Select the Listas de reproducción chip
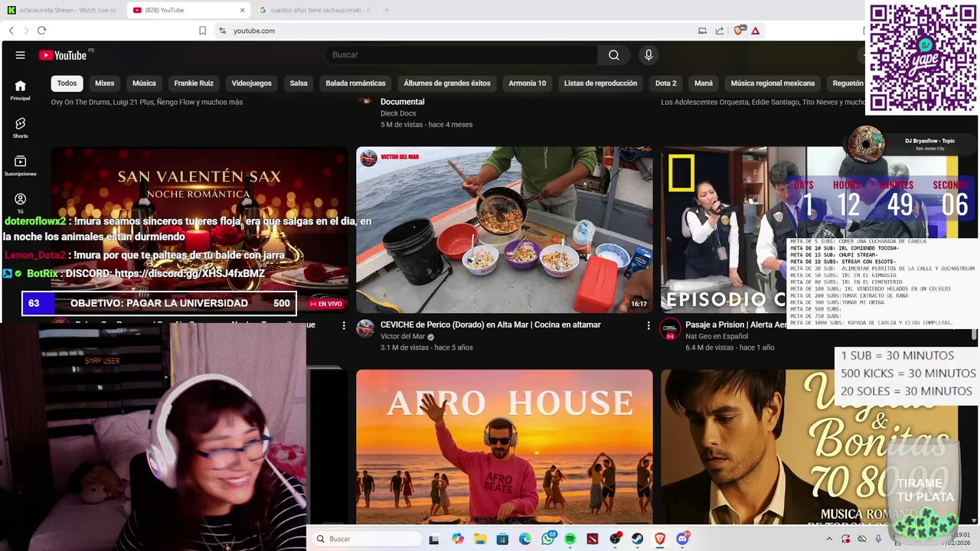The width and height of the screenshot is (980, 551). pos(600,83)
